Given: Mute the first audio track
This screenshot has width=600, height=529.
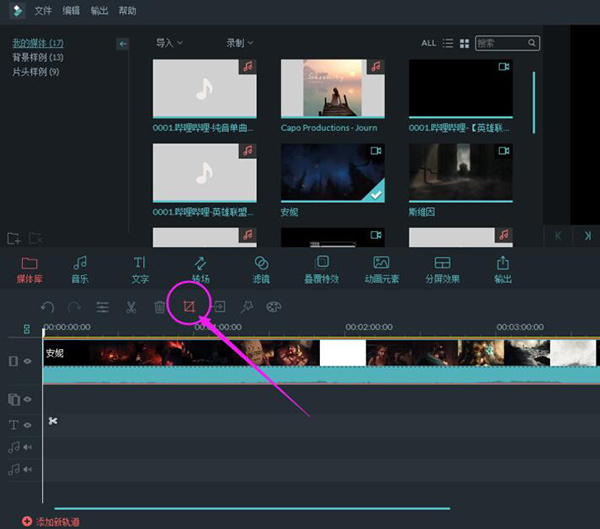Looking at the screenshot, I should point(27,447).
